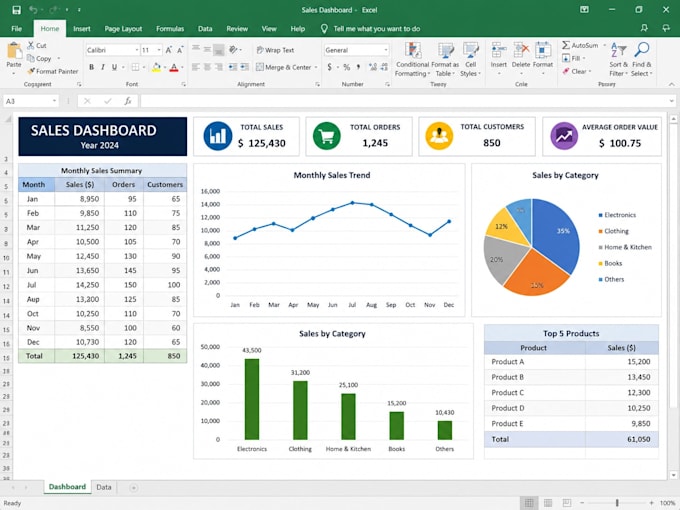Viewport: 680px width, 510px height.
Task: Click in the formula bar
Action: [404, 101]
